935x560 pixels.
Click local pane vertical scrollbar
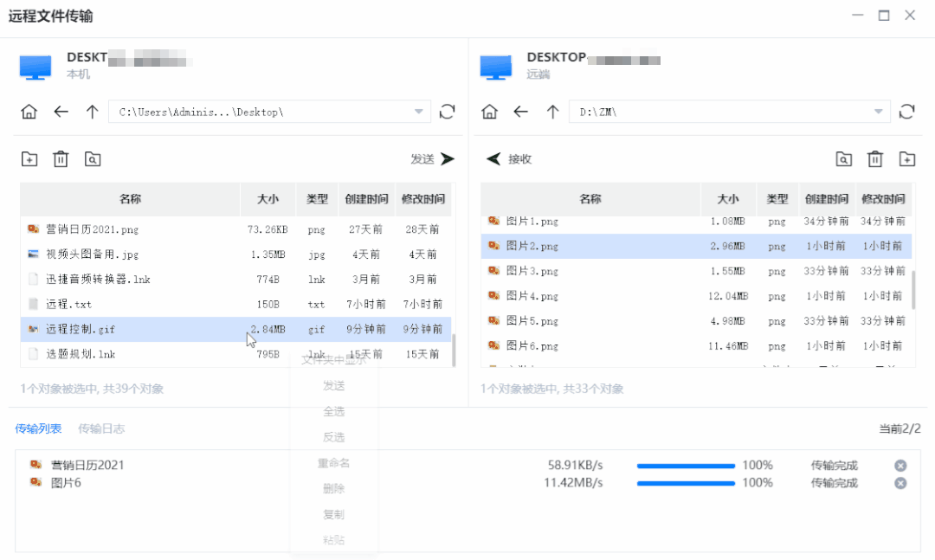point(454,350)
